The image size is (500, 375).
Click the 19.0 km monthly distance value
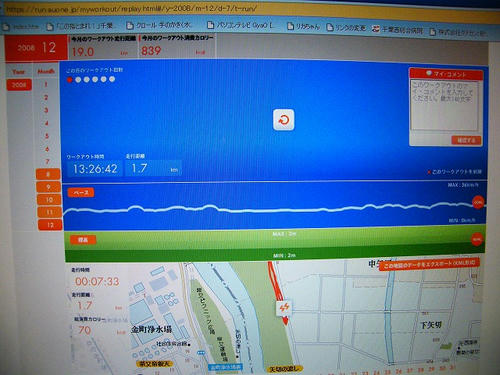(83, 52)
